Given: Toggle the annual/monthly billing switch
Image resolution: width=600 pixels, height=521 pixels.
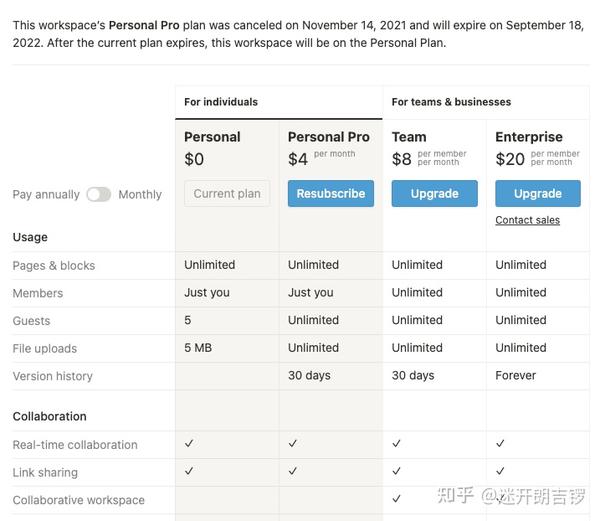Looking at the screenshot, I should (x=98, y=194).
